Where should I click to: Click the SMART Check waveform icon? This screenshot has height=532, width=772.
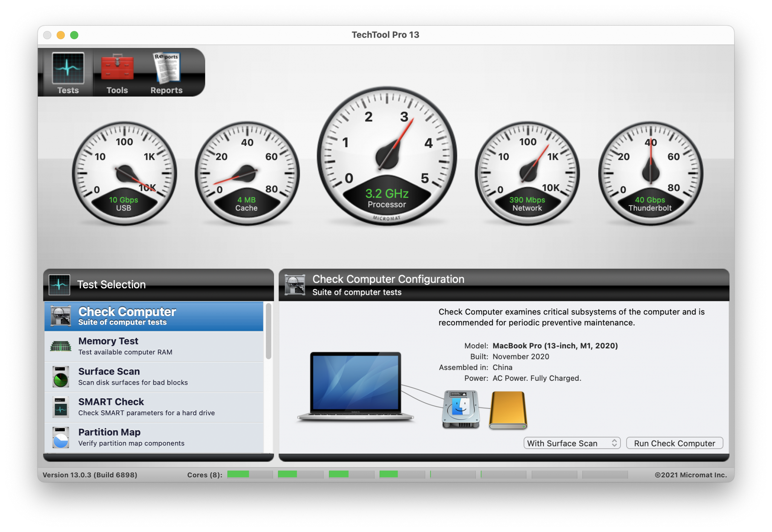tap(60, 406)
